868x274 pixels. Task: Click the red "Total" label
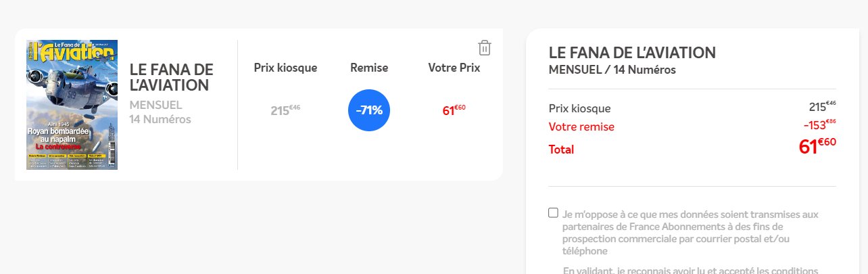(561, 149)
